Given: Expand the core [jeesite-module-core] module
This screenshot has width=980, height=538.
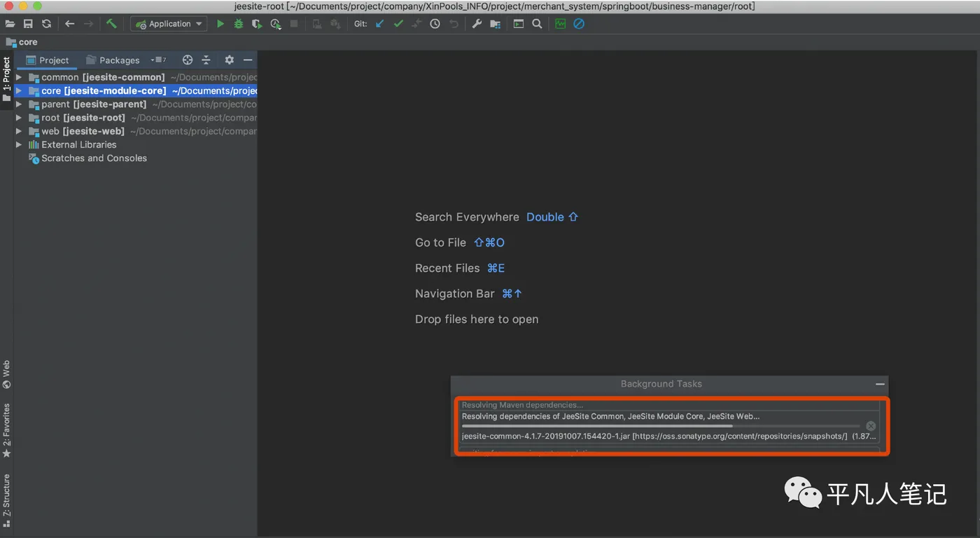Looking at the screenshot, I should coord(19,91).
